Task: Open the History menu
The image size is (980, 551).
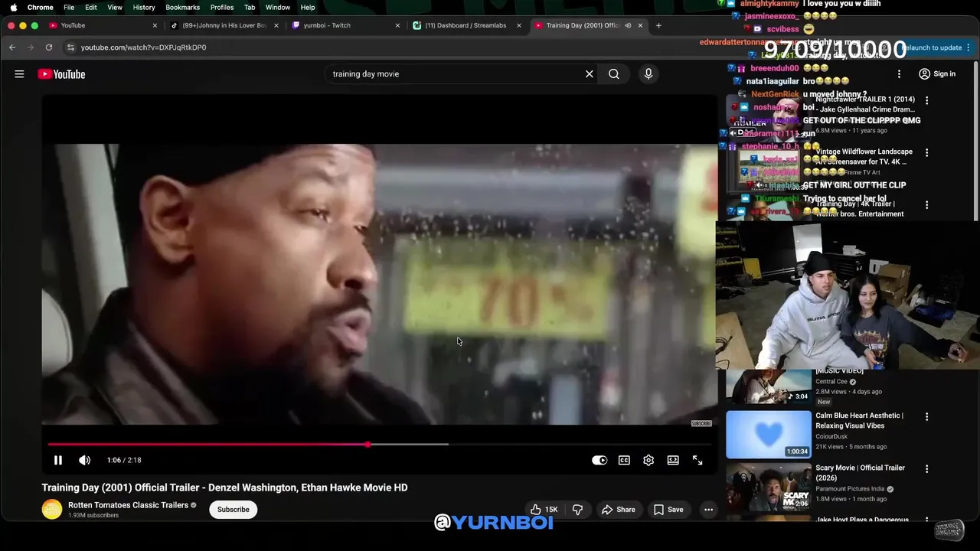Action: click(x=144, y=7)
